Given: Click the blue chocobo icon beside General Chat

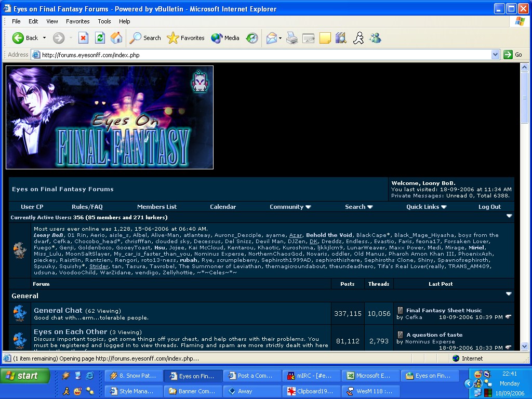Looking at the screenshot, I should tap(20, 313).
